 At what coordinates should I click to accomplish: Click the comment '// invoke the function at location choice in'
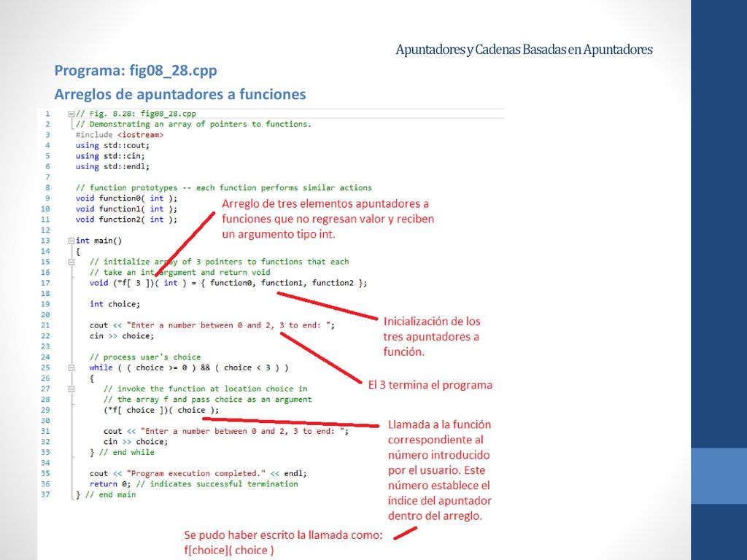pyautogui.click(x=205, y=389)
